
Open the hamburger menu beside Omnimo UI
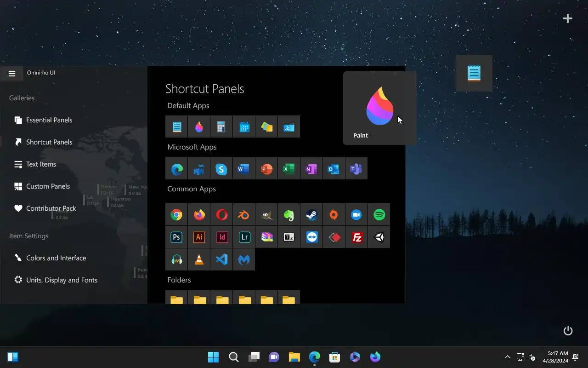(x=12, y=74)
